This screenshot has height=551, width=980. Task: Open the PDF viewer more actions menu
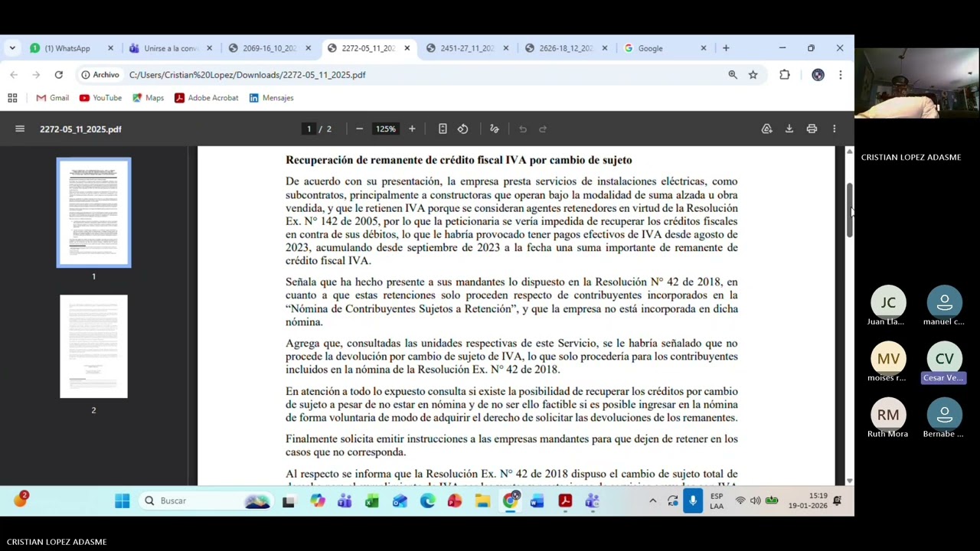click(x=835, y=129)
